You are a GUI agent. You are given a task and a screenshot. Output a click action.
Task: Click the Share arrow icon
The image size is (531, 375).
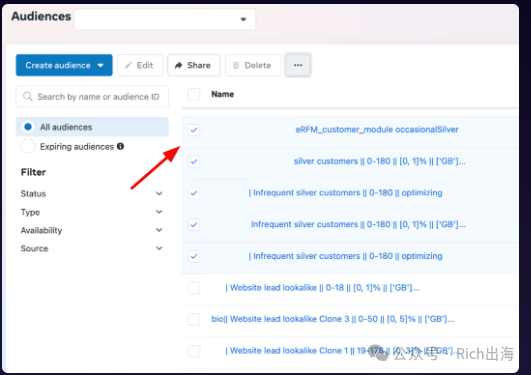[178, 65]
